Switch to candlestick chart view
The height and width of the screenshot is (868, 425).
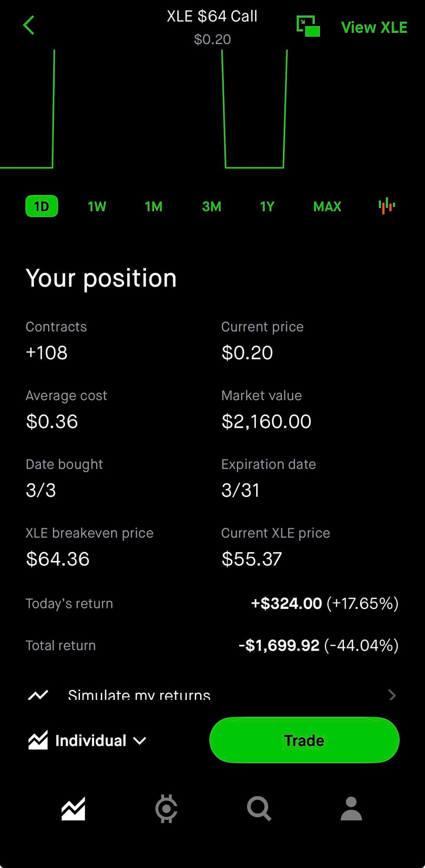point(386,206)
